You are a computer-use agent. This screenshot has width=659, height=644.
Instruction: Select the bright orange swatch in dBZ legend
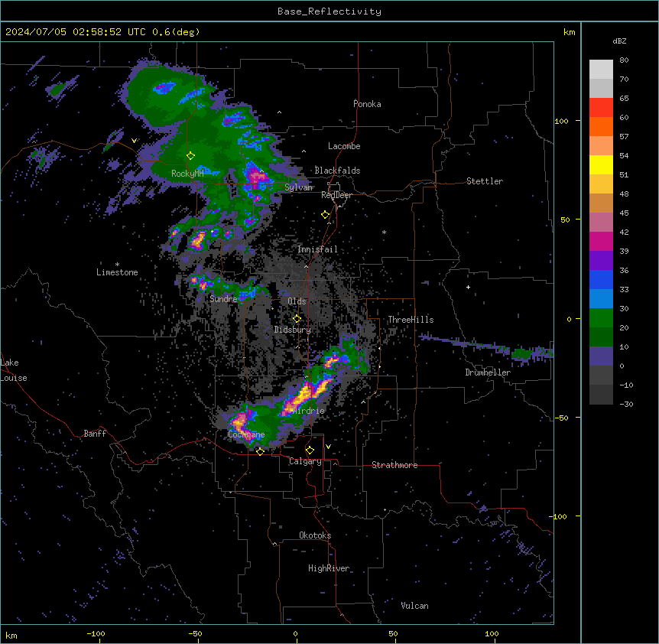[x=601, y=126]
